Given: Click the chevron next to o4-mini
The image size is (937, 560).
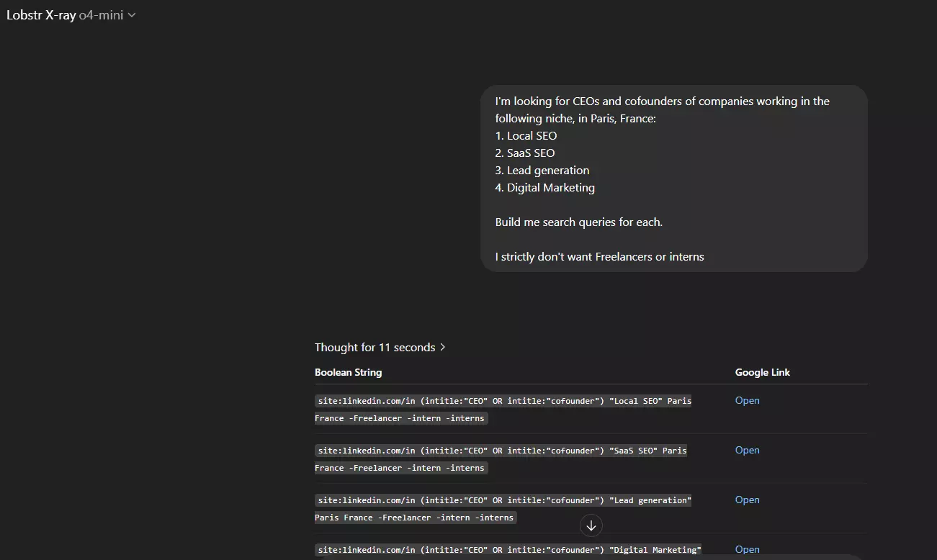Looking at the screenshot, I should 131,14.
